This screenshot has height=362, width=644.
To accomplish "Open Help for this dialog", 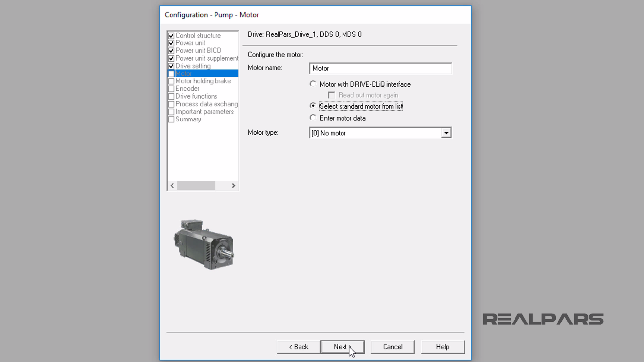I will click(x=442, y=347).
